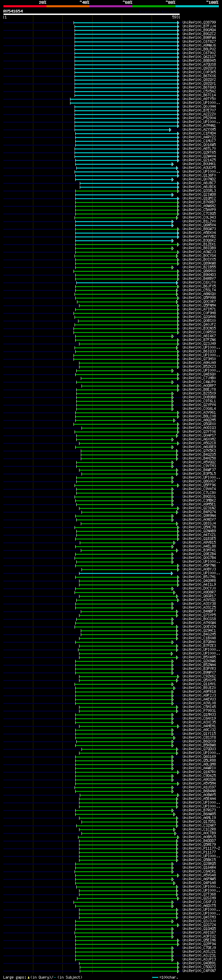Click the shorter alignment bar for A2YXH5

123,130
